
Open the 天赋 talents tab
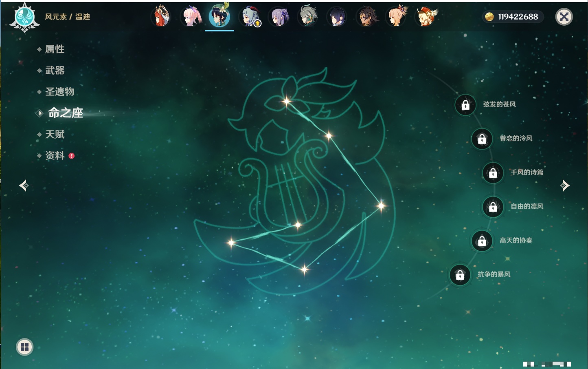(55, 134)
